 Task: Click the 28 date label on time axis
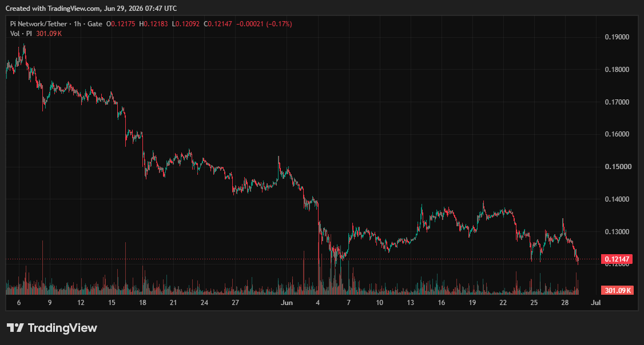click(565, 302)
